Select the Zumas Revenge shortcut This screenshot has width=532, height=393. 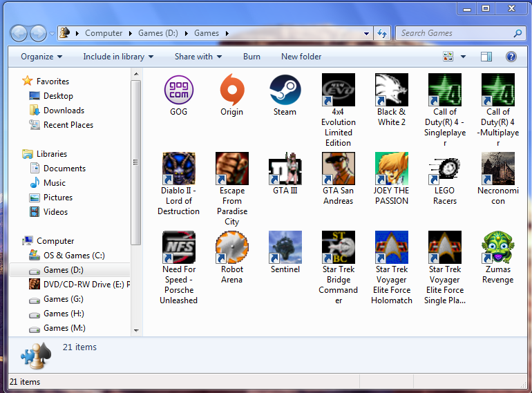(x=498, y=247)
